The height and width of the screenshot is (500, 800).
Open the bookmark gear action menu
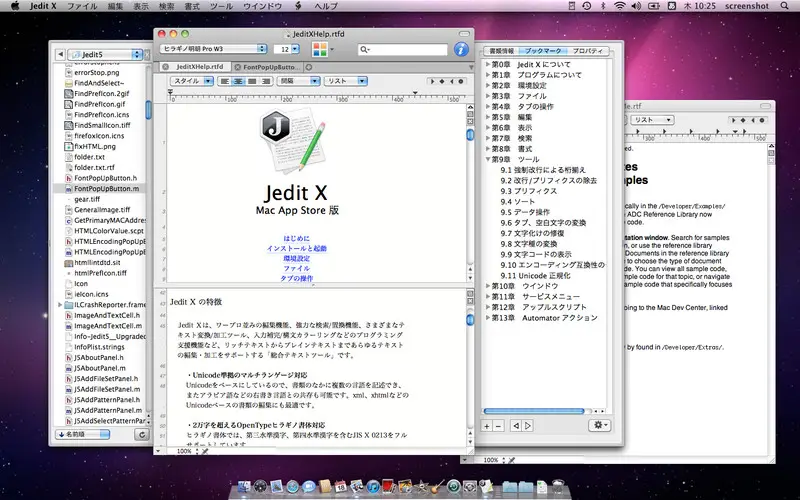[x=599, y=425]
